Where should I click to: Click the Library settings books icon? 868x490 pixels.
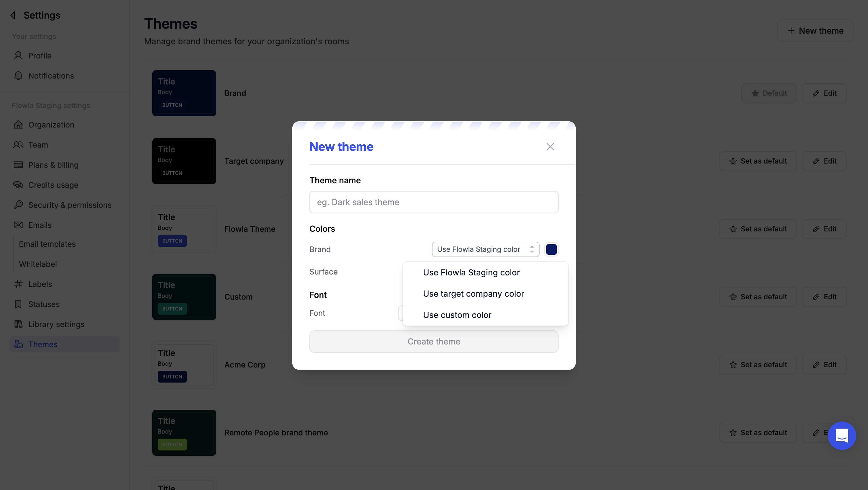18,324
